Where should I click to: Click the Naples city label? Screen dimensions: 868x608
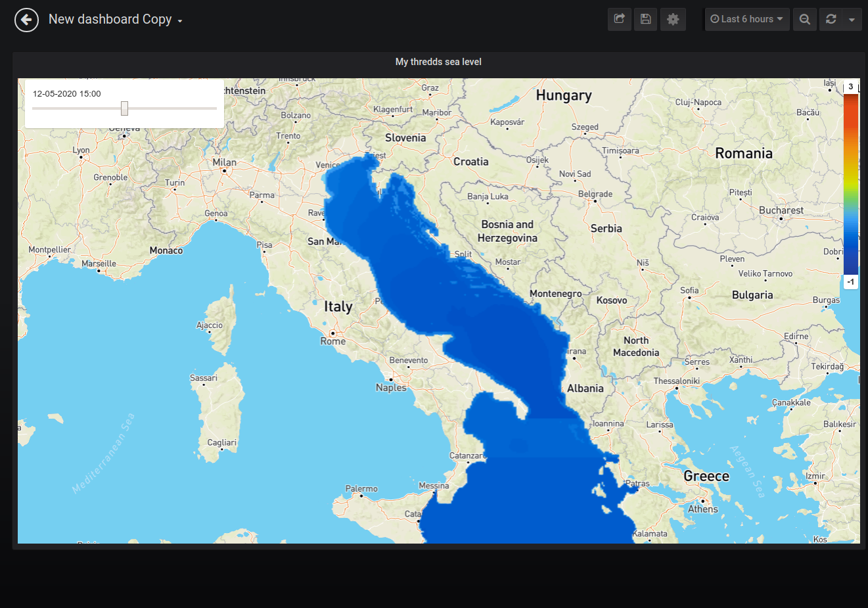coord(391,388)
